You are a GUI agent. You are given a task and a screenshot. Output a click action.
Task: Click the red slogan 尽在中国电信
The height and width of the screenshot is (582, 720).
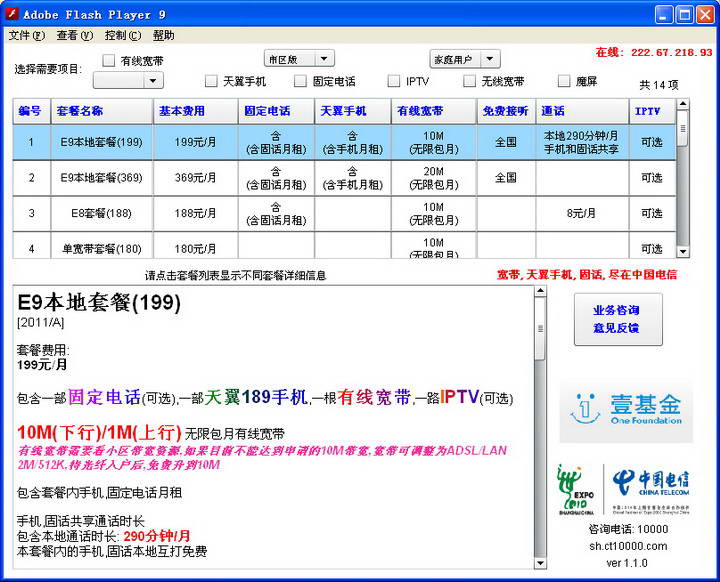coord(642,275)
